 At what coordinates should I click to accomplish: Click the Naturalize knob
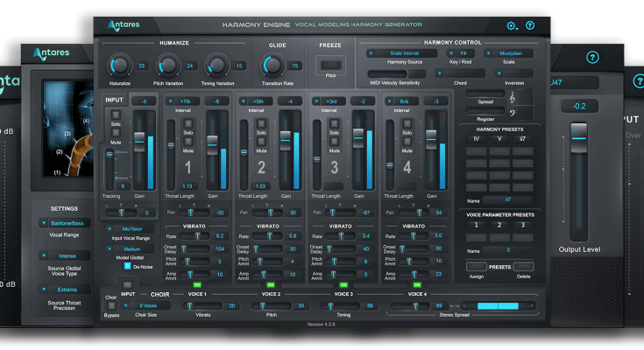pos(119,66)
